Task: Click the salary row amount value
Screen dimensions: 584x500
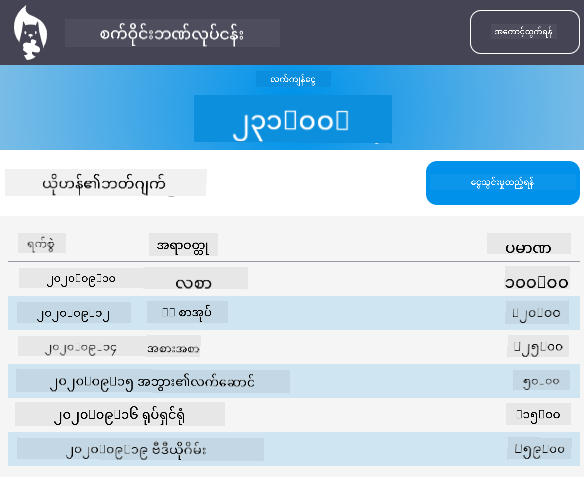Action: 537,278
